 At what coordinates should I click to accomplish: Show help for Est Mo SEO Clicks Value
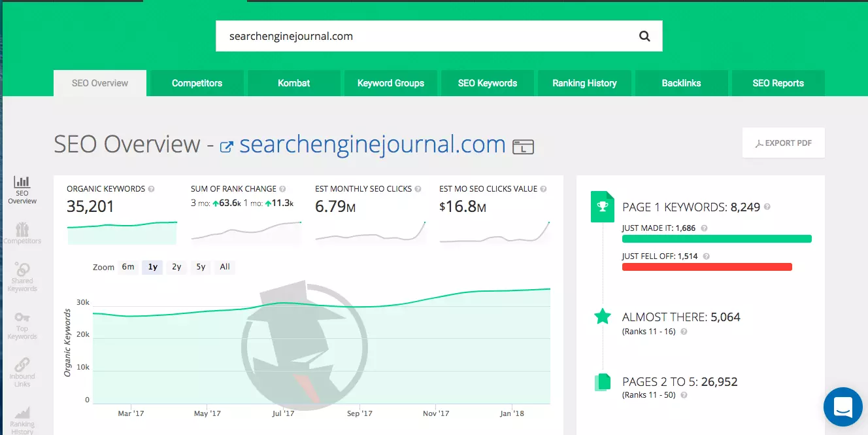tap(544, 189)
